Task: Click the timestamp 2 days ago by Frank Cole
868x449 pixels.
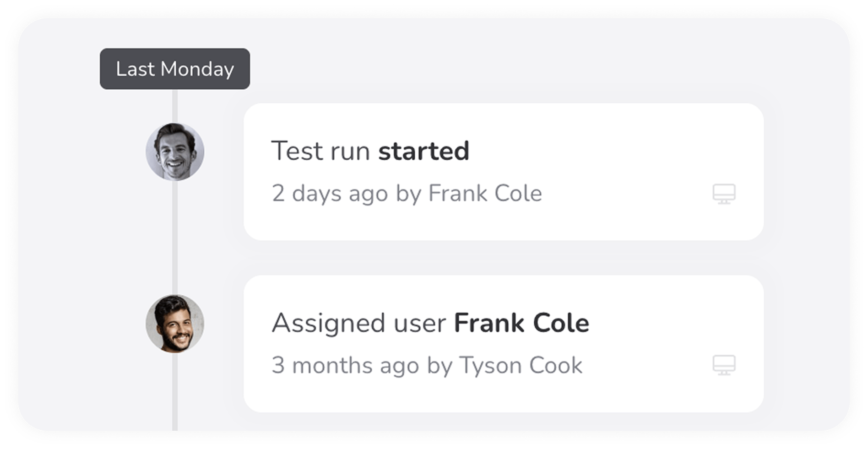Action: pyautogui.click(x=407, y=194)
